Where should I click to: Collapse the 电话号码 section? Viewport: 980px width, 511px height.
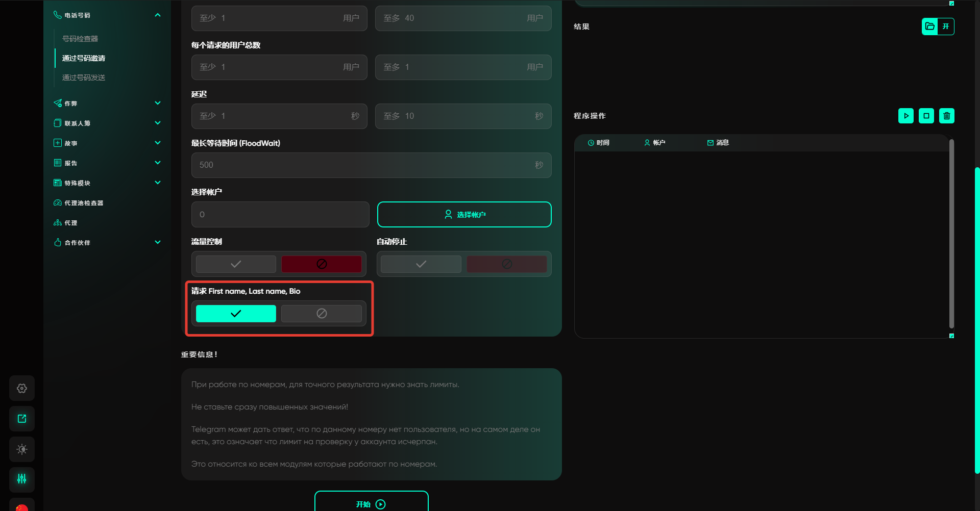click(x=158, y=15)
